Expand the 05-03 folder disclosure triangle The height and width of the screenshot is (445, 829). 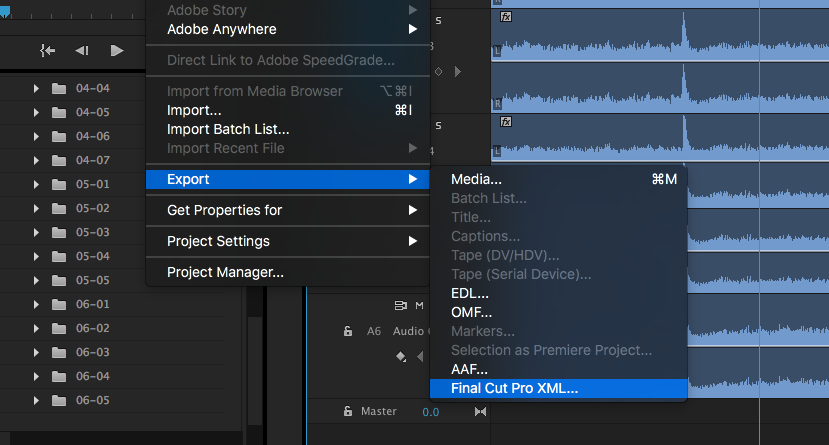[36, 233]
